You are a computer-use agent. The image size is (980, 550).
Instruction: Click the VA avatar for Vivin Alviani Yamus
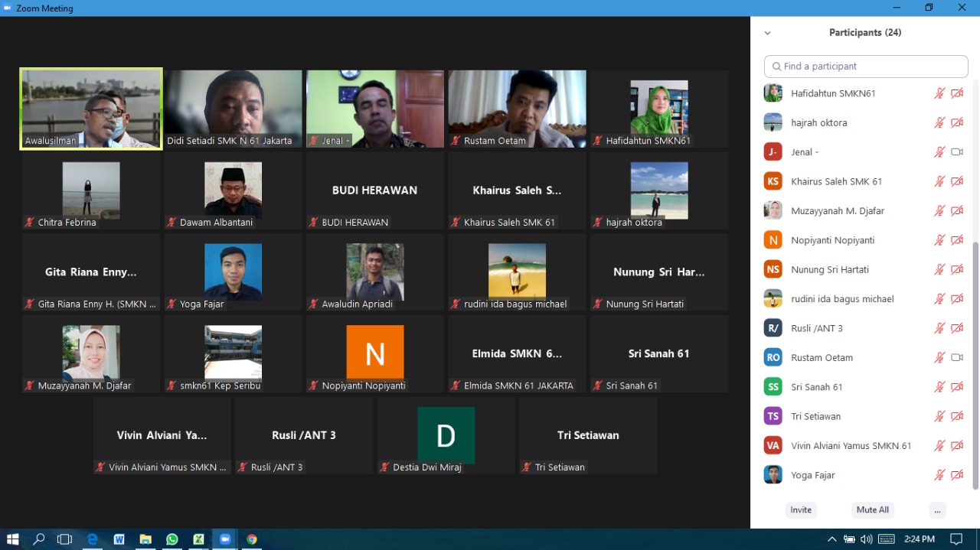(x=773, y=445)
